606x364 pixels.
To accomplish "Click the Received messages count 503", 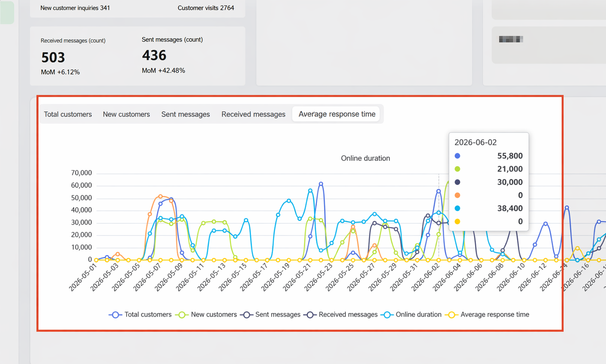I will tap(53, 57).
